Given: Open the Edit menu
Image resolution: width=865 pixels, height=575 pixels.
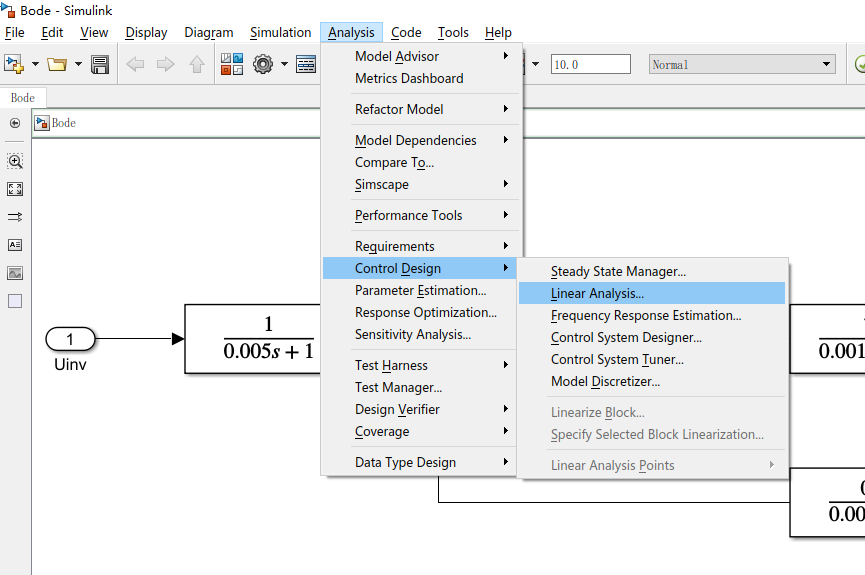Looking at the screenshot, I should 52,33.
